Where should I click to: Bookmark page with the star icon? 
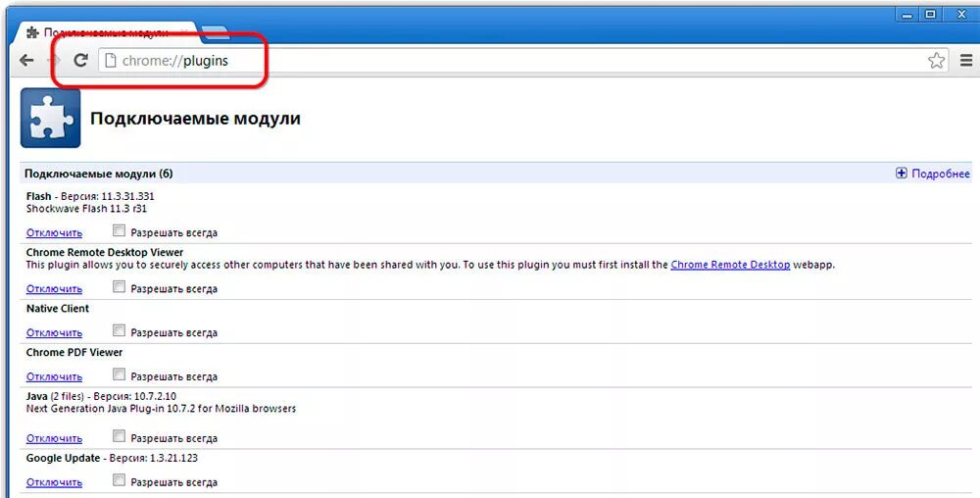tap(936, 61)
